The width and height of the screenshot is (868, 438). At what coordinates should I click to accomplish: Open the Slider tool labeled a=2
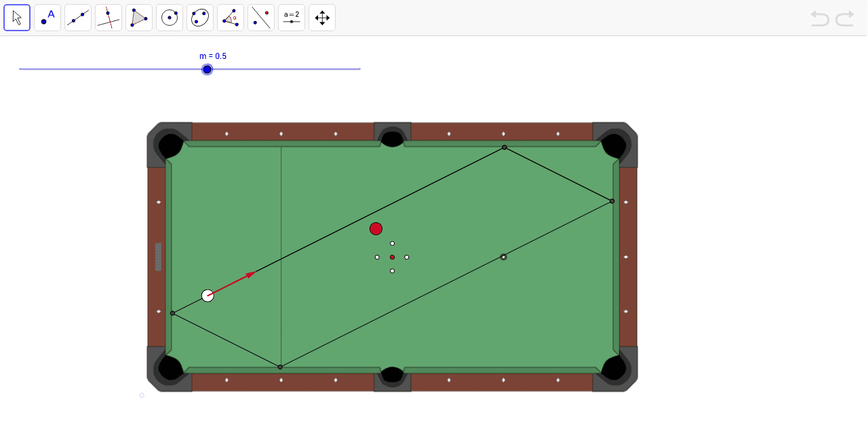[292, 17]
